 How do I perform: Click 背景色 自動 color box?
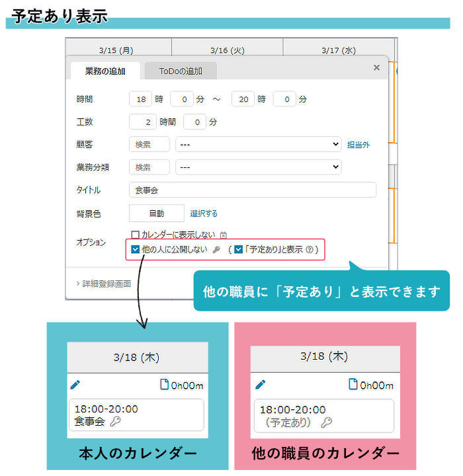pos(156,214)
